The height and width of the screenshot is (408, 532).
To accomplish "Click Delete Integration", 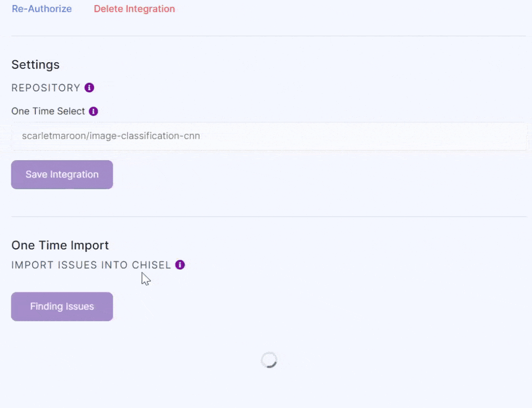I will [134, 9].
